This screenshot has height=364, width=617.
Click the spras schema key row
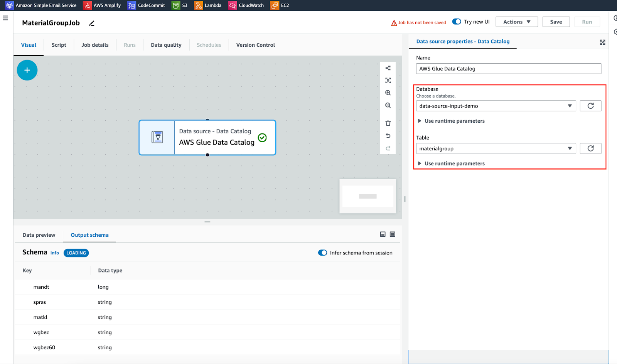207,302
